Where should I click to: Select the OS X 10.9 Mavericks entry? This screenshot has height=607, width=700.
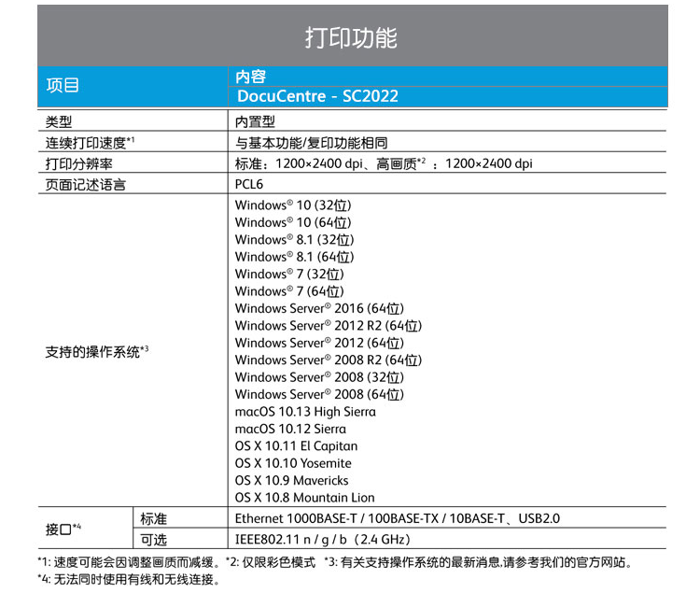coord(292,481)
